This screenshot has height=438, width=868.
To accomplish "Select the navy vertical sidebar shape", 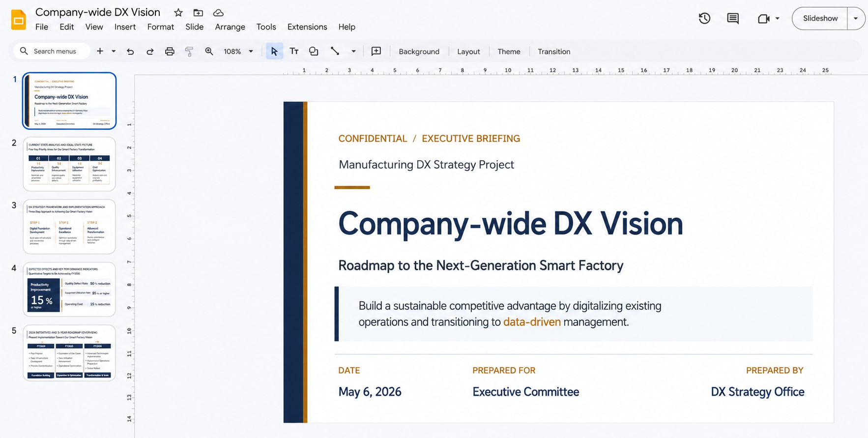I will coord(293,262).
